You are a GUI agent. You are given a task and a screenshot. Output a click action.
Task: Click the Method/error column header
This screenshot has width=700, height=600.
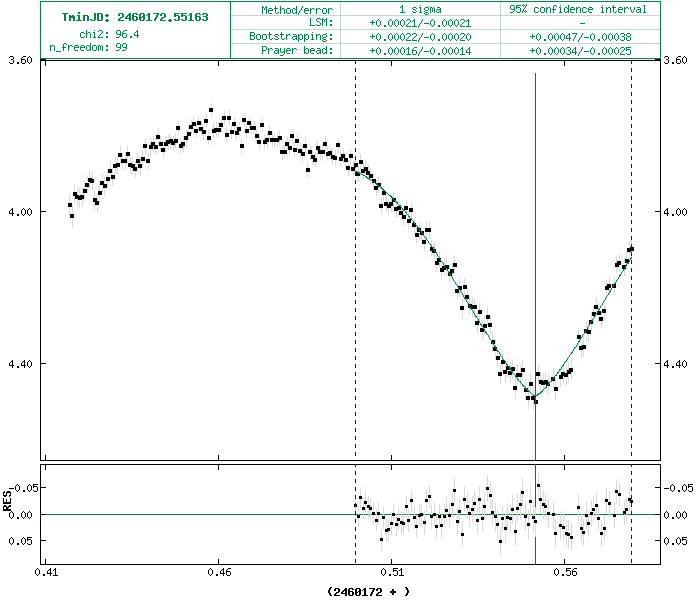click(292, 9)
